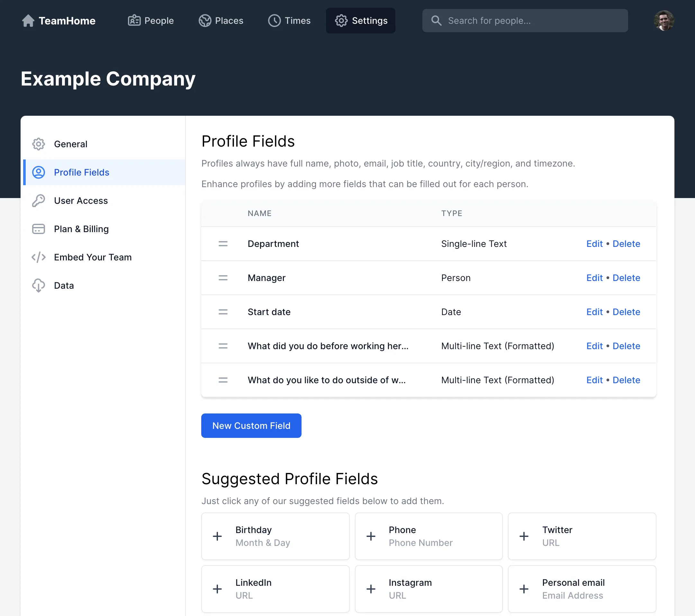Delete the Start date field
Viewport: 695px width, 616px height.
pos(626,312)
